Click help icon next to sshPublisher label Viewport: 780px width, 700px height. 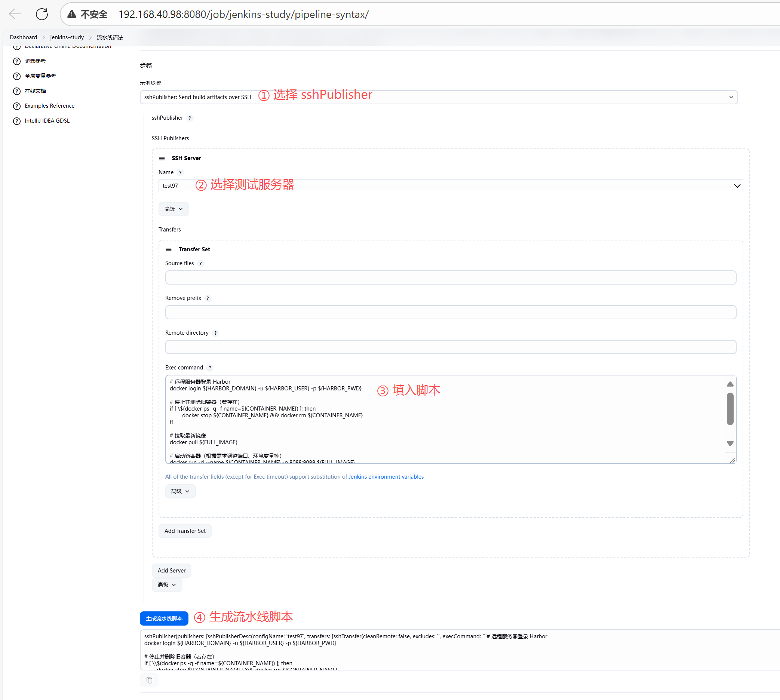190,118
